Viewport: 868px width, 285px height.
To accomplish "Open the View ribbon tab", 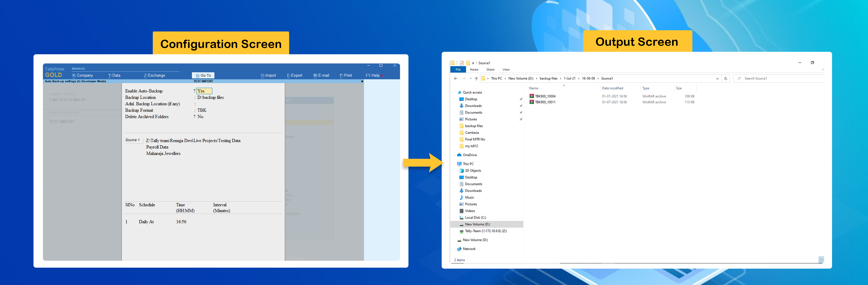I will [x=506, y=69].
